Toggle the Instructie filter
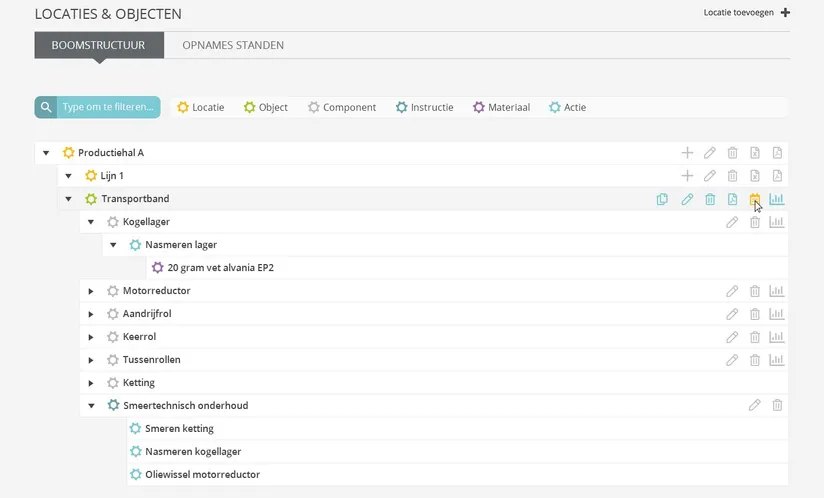 424,107
